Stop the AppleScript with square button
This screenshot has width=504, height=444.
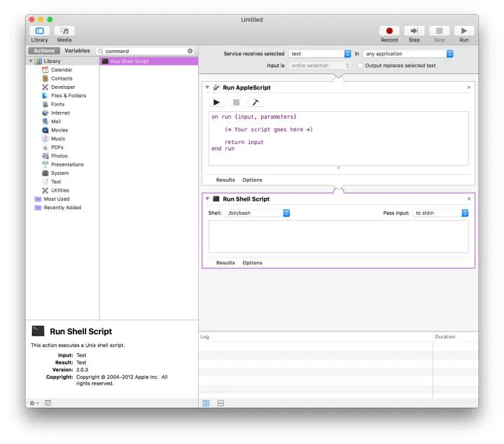point(237,102)
